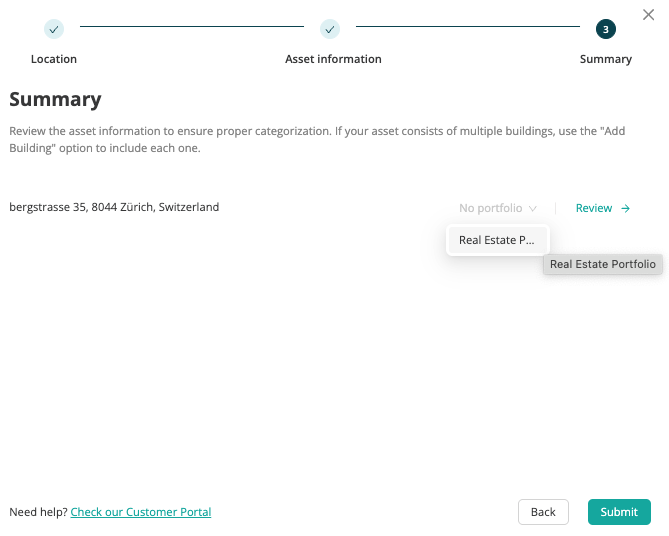Select the Real Estate P... dropdown option
The image size is (669, 536).
coord(497,240)
